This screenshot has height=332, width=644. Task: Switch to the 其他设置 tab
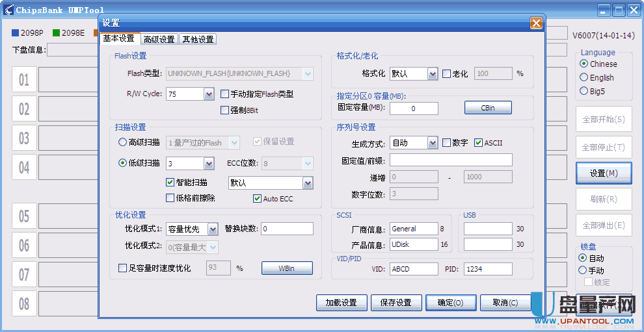pyautogui.click(x=198, y=40)
